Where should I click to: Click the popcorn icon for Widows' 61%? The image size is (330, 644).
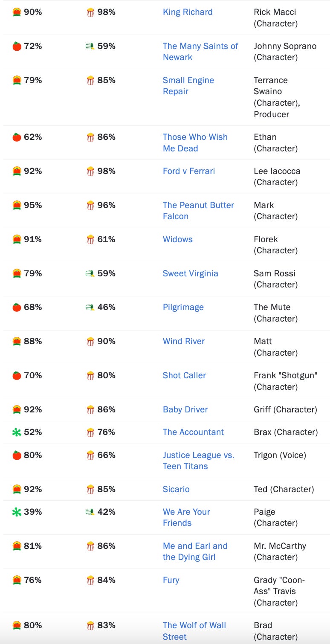tap(90, 240)
